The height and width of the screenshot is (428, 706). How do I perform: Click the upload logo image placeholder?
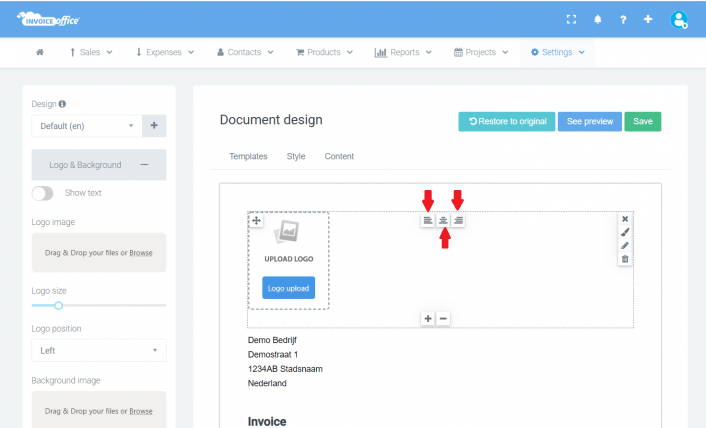pyautogui.click(x=287, y=231)
